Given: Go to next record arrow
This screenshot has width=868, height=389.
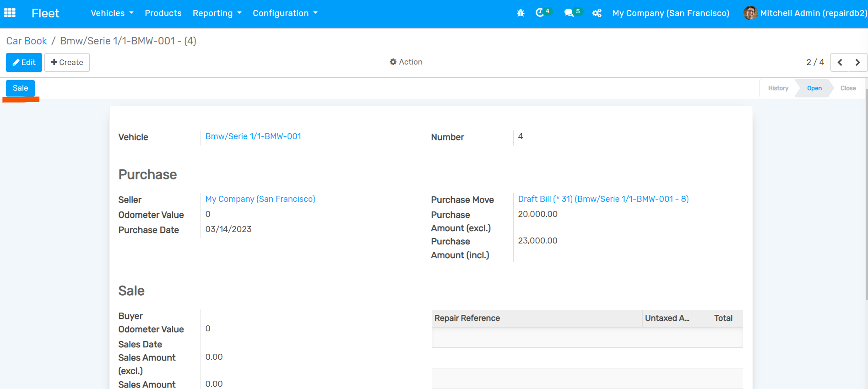Looking at the screenshot, I should tap(858, 62).
